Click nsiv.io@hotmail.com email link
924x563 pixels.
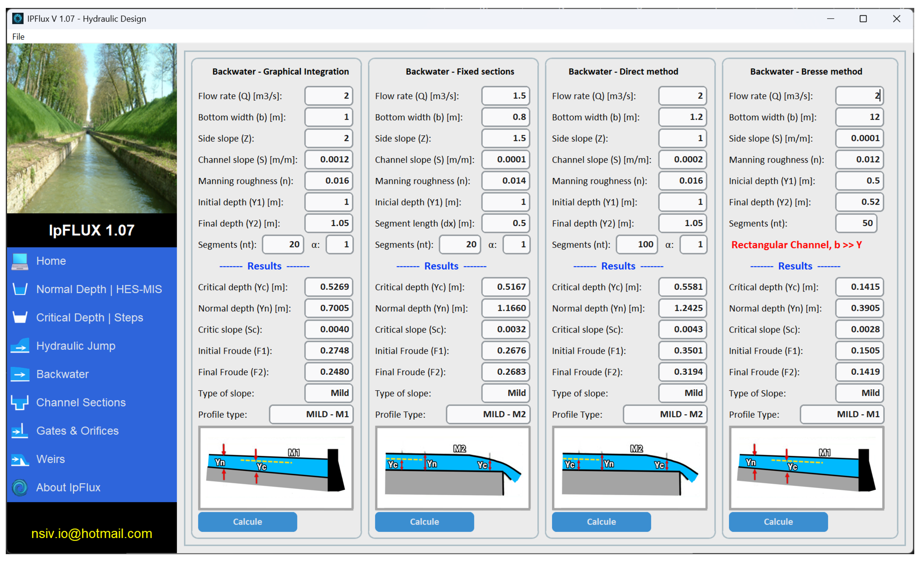click(91, 534)
